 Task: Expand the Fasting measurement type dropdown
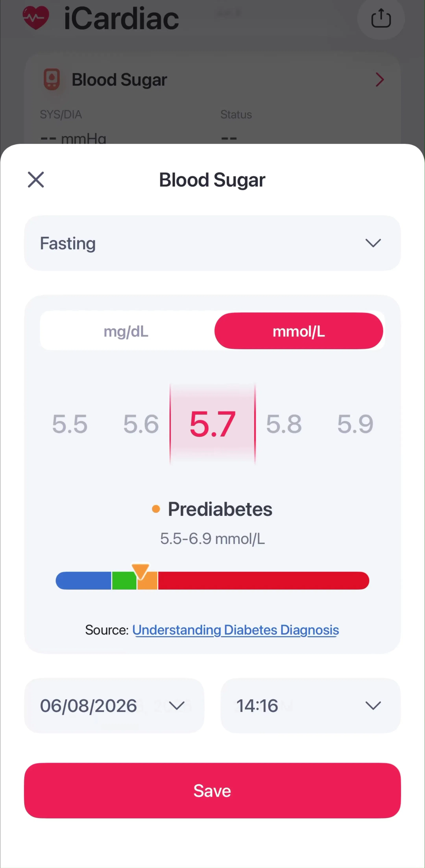tap(212, 243)
